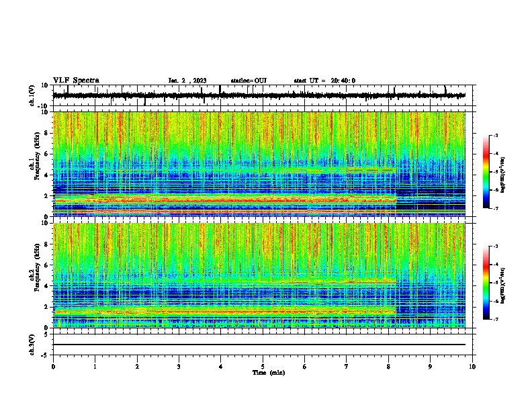The image size is (532, 411).
Task: Click the time axis tick label "1"
Action: (95, 367)
